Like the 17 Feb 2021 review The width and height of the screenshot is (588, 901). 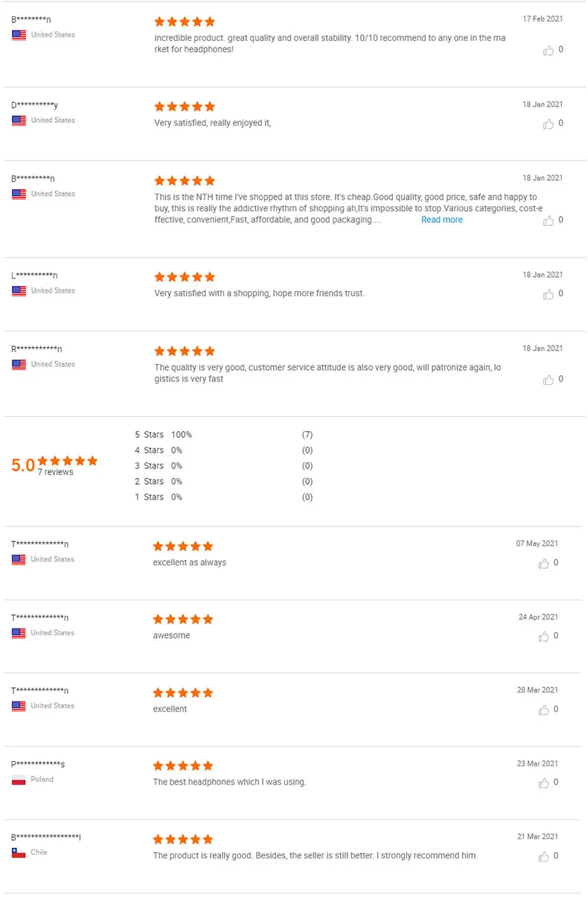tap(549, 50)
